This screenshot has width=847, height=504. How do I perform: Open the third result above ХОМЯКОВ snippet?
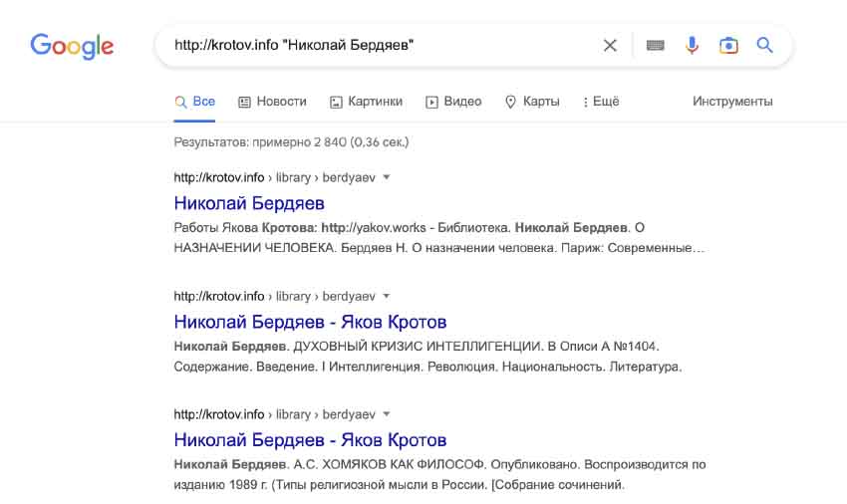coord(310,440)
